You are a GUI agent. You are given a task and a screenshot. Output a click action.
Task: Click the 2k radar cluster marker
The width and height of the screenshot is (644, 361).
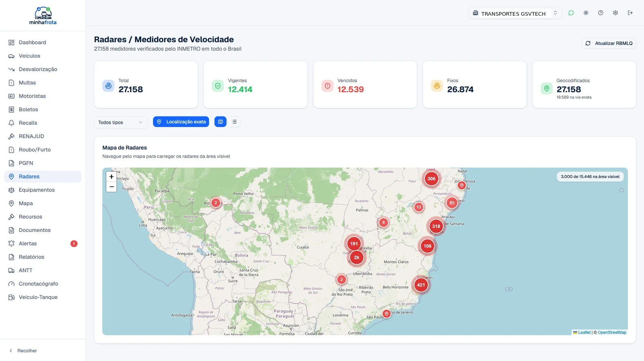coord(357,258)
